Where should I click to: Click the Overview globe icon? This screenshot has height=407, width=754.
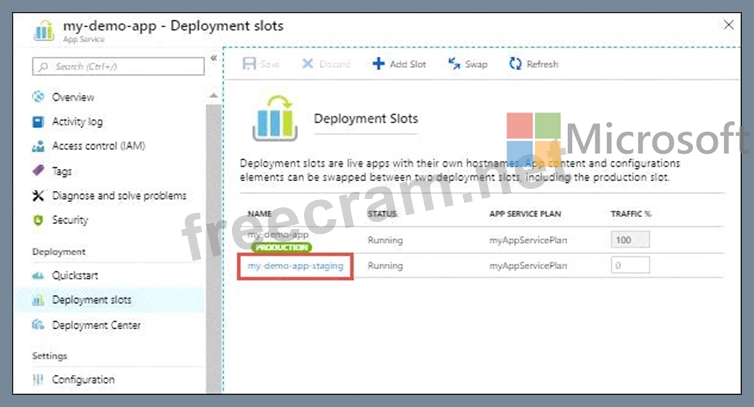[38, 97]
